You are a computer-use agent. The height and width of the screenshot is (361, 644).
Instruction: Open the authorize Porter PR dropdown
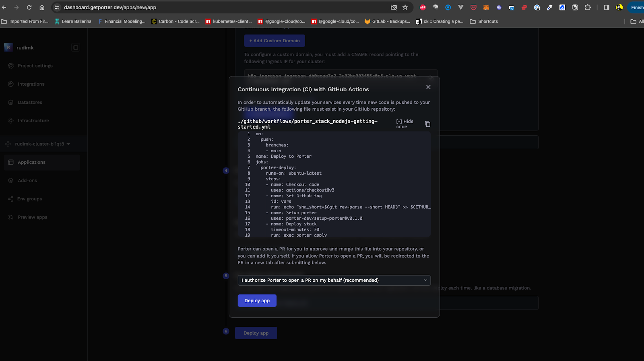click(x=334, y=280)
